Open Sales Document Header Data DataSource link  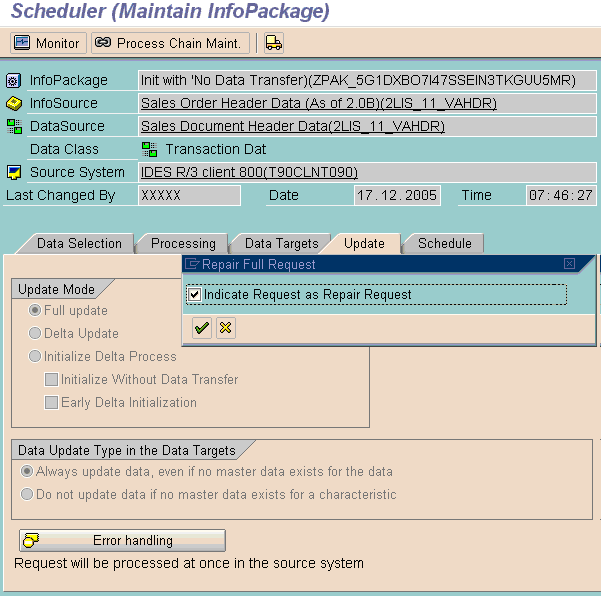tap(293, 126)
